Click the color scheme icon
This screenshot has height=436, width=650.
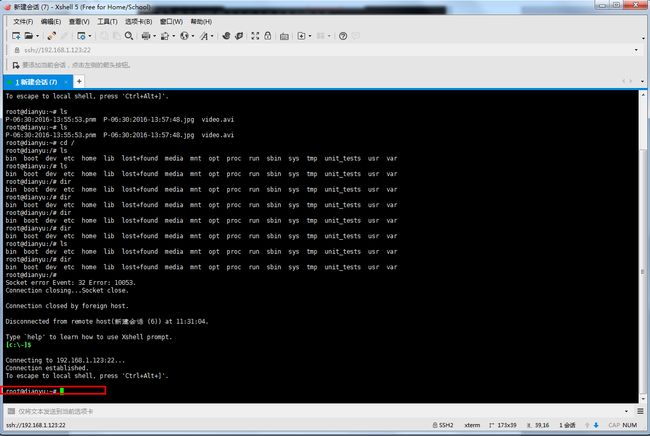(165, 36)
